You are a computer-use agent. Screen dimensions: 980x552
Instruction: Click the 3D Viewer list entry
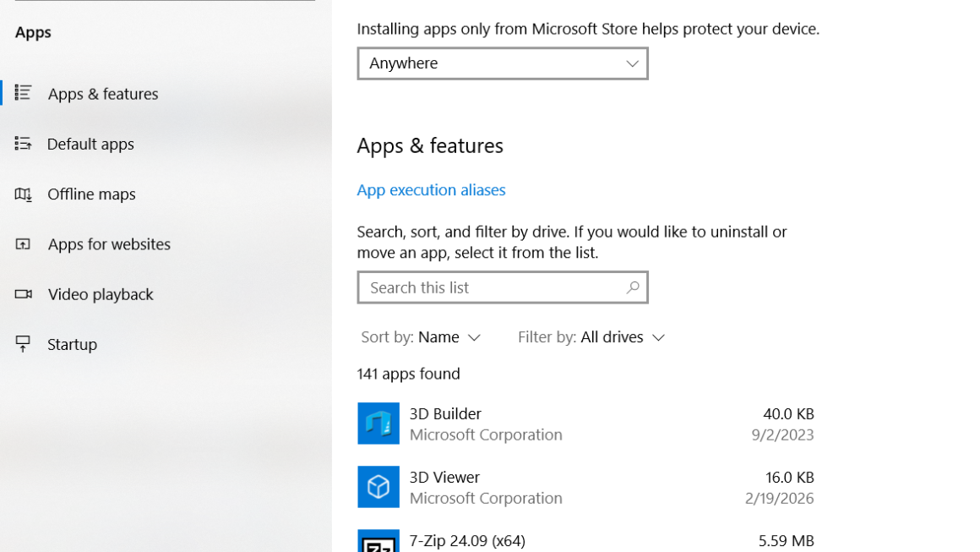pos(507,487)
